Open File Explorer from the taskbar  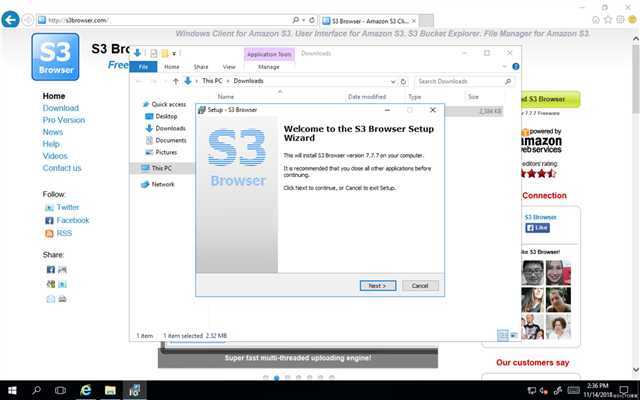point(110,391)
